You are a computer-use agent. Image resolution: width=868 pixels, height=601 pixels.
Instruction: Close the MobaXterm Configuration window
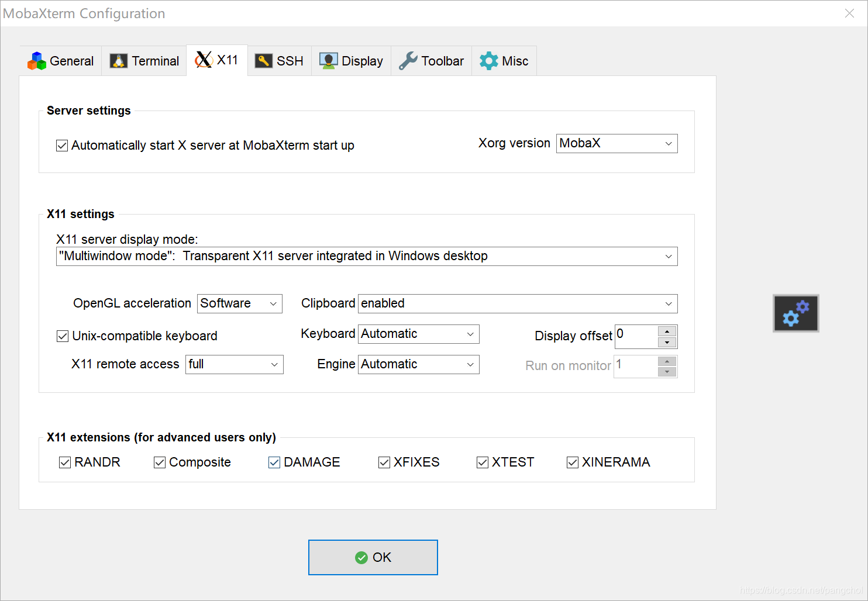(849, 13)
